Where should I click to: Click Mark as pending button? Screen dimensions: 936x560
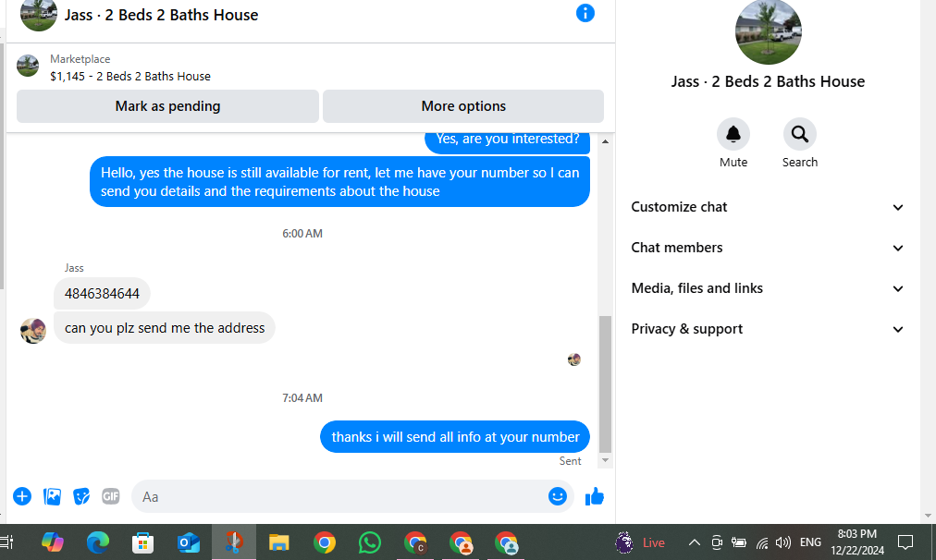pos(167,106)
